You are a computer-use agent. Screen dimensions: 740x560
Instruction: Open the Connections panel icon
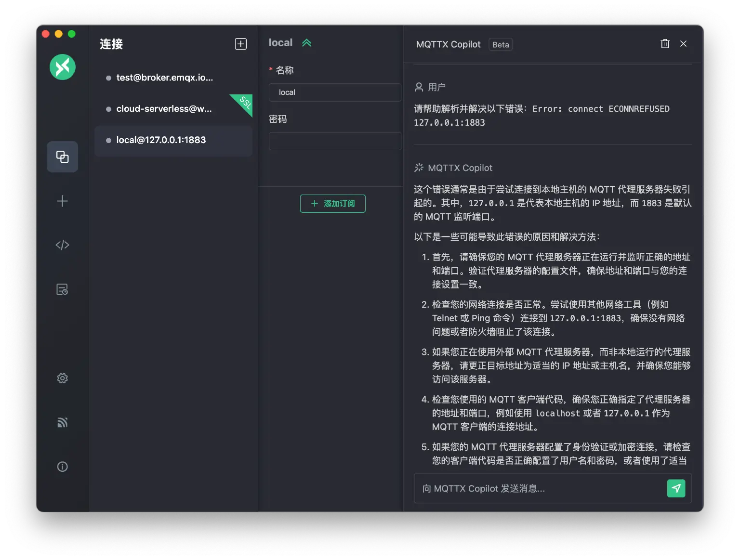point(62,156)
